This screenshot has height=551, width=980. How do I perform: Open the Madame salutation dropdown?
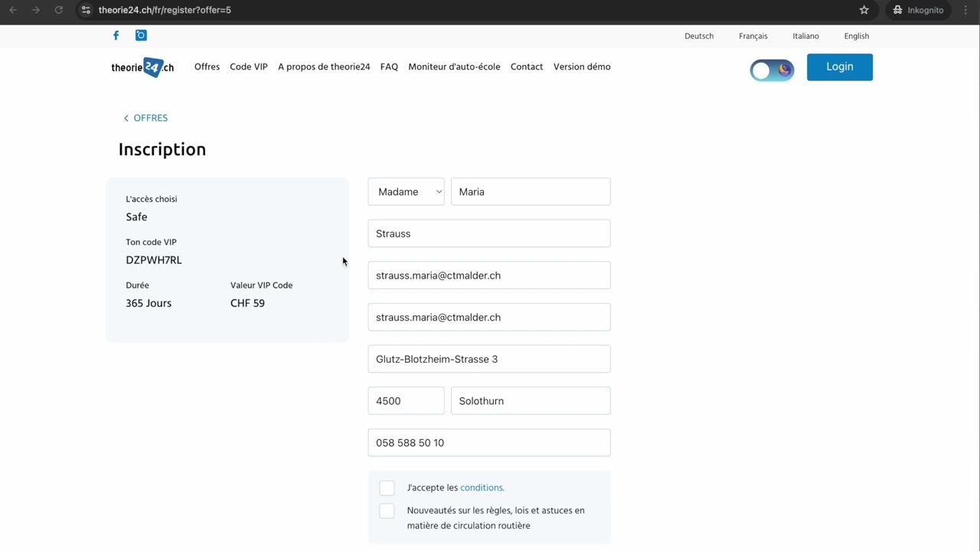[x=406, y=192]
